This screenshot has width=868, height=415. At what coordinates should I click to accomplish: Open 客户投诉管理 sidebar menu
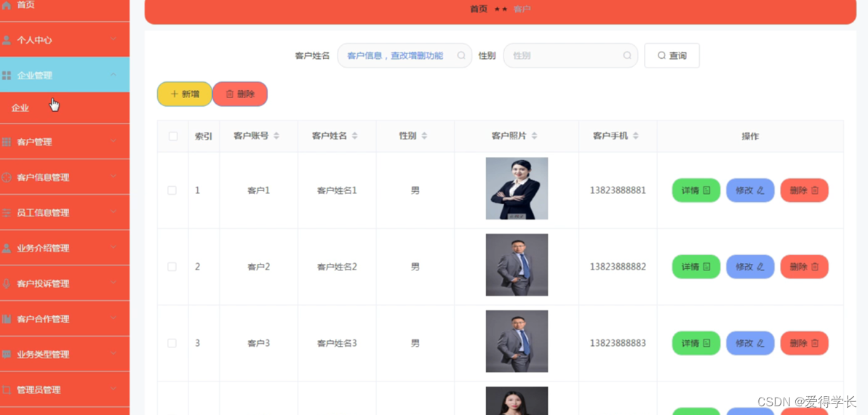65,284
